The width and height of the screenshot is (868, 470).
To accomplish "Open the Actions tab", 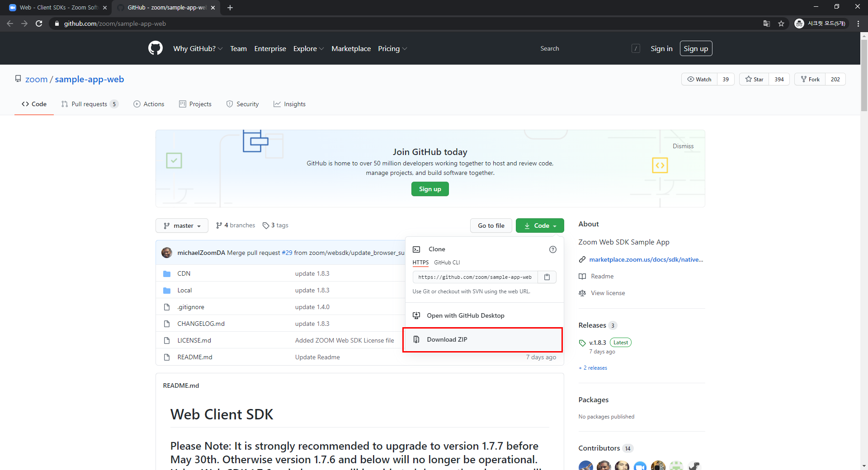I will click(x=149, y=104).
